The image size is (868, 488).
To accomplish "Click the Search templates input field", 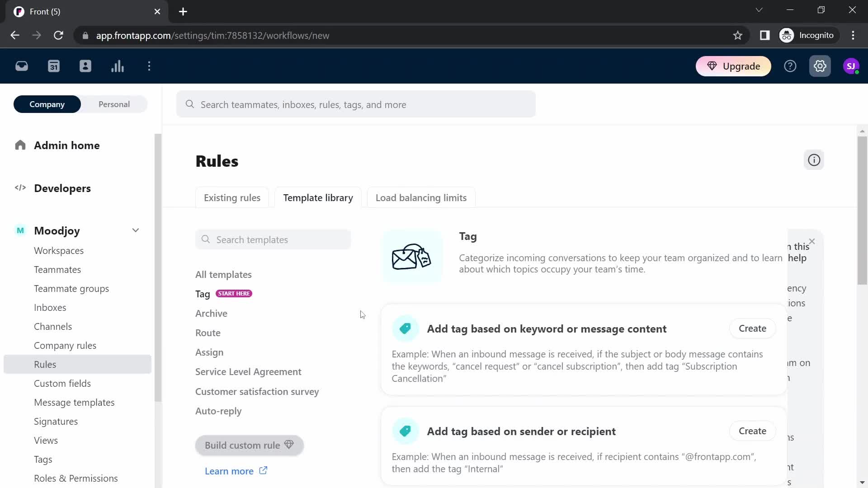I will coord(274,239).
